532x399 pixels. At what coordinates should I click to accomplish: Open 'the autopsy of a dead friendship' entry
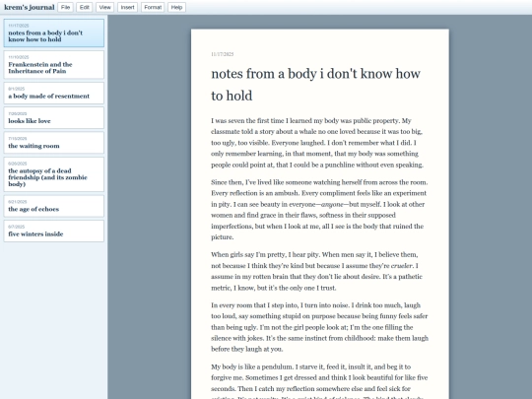pos(54,174)
